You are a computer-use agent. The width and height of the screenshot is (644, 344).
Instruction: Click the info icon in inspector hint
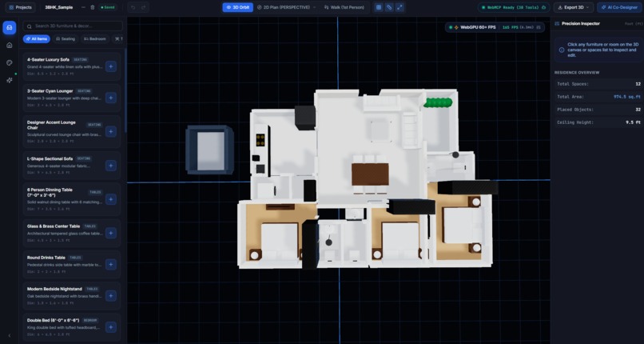562,50
